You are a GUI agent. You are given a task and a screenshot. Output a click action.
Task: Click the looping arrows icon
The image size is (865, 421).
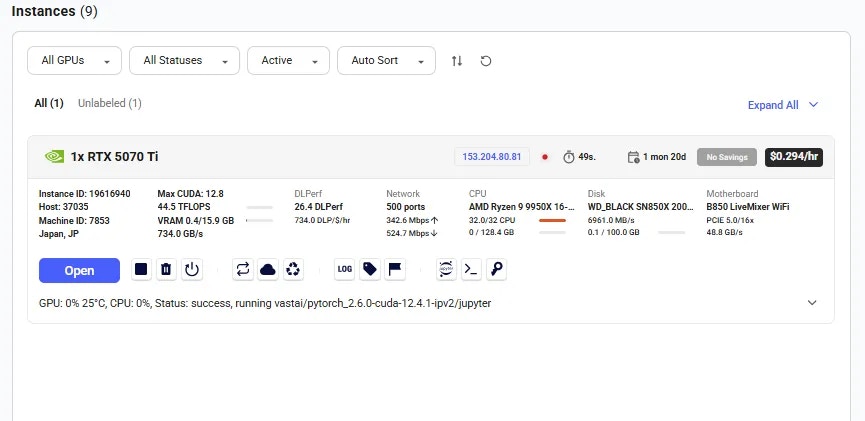pyautogui.click(x=243, y=269)
